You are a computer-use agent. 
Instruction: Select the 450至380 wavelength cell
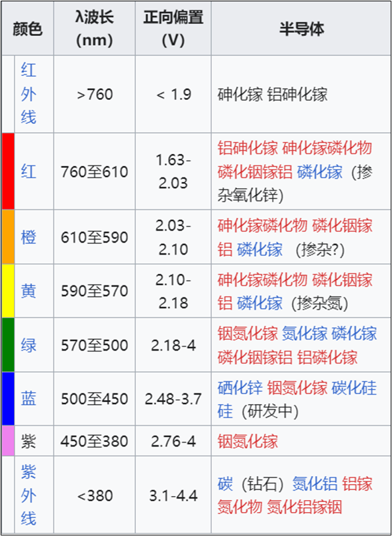click(94, 441)
